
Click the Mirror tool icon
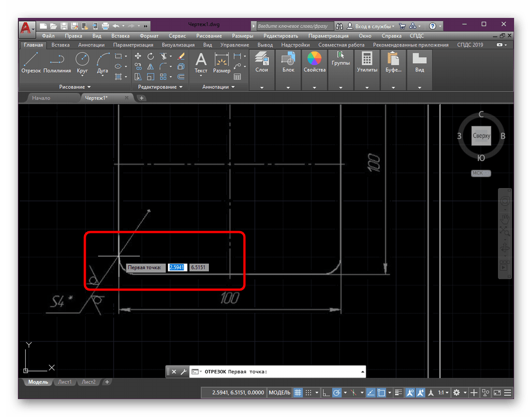(x=150, y=67)
